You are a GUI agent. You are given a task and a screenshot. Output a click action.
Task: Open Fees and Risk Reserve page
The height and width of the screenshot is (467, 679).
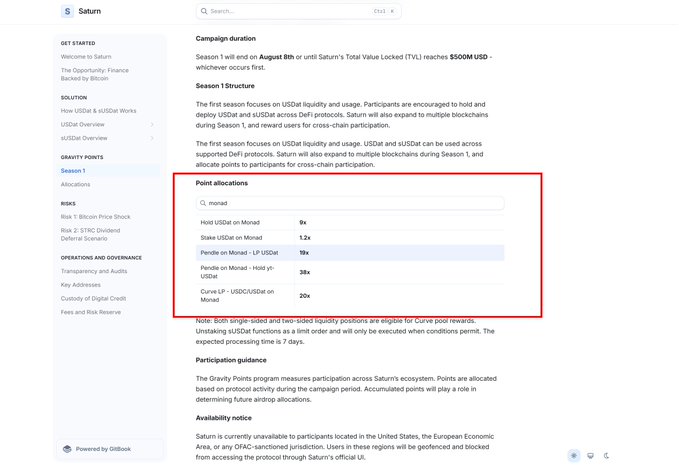(x=91, y=312)
